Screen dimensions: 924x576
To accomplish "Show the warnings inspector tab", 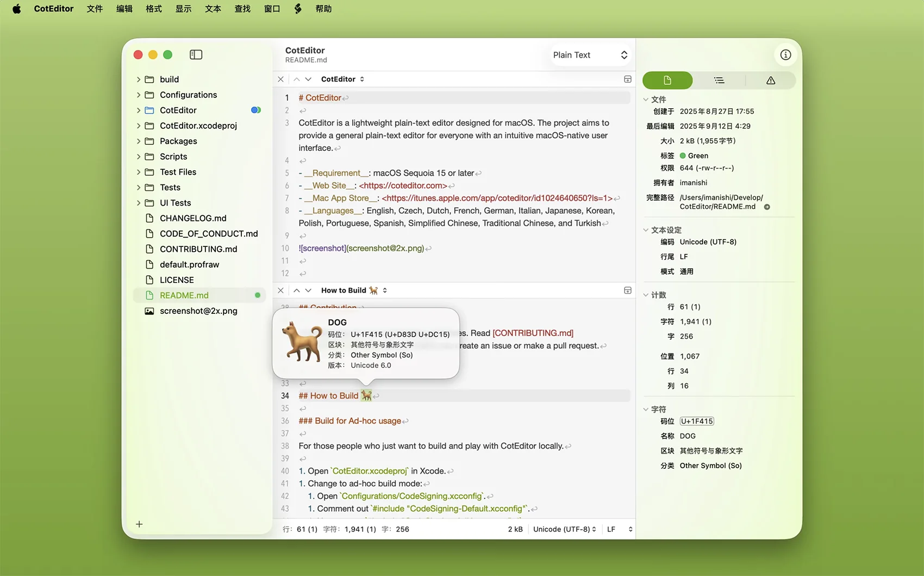I will [770, 80].
